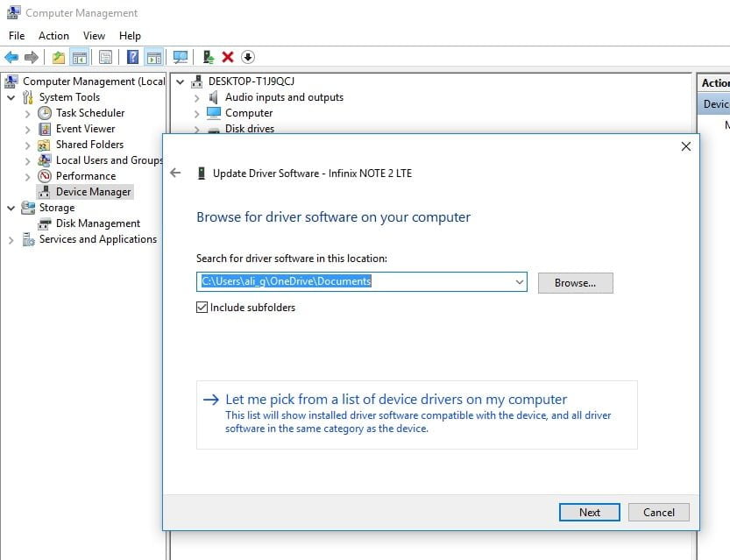Click the Up one level folder icon
The width and height of the screenshot is (730, 560).
pos(59,57)
